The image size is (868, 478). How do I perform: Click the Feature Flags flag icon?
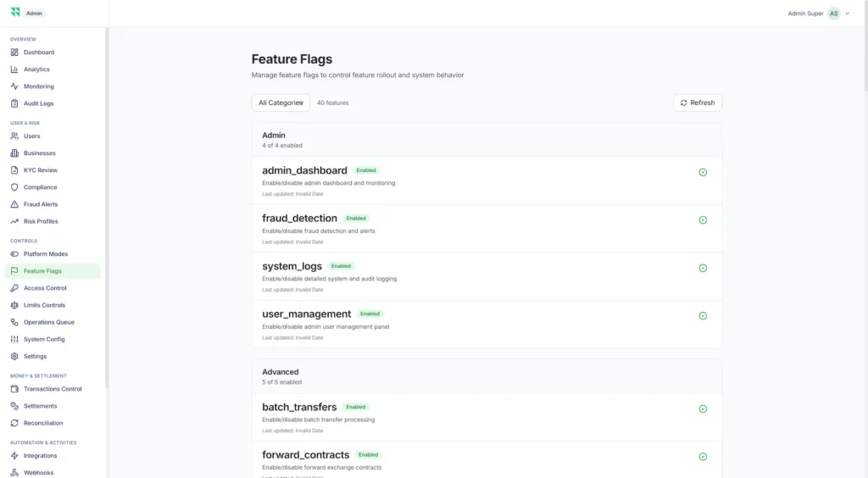tap(14, 271)
